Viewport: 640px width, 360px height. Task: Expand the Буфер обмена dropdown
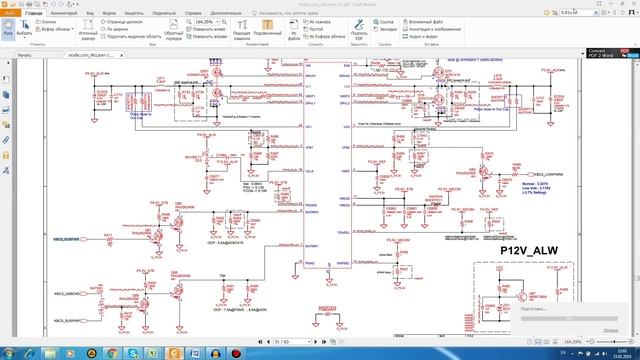coord(72,29)
